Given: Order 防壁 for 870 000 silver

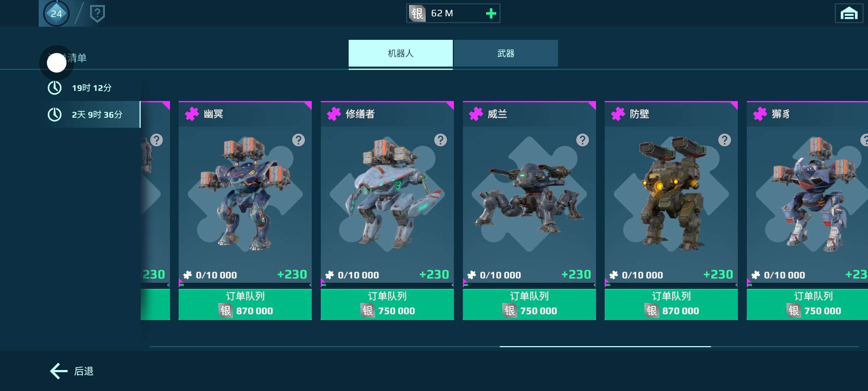Looking at the screenshot, I should click(x=671, y=304).
